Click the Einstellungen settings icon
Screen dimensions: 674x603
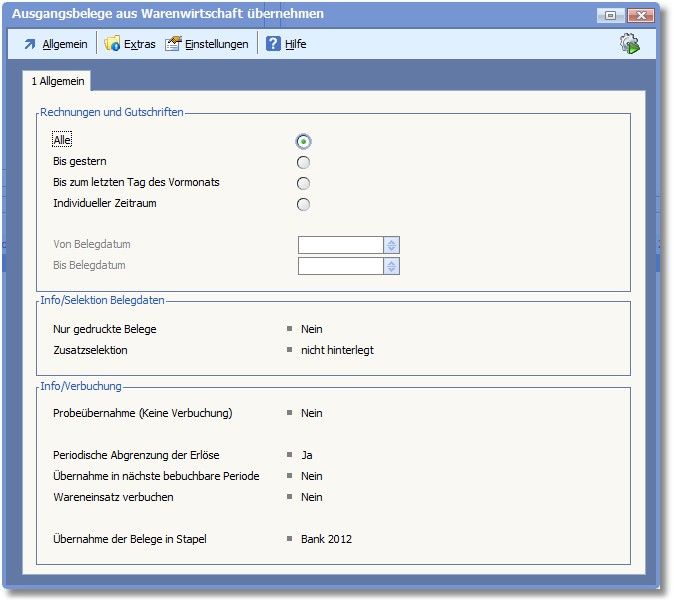click(173, 44)
